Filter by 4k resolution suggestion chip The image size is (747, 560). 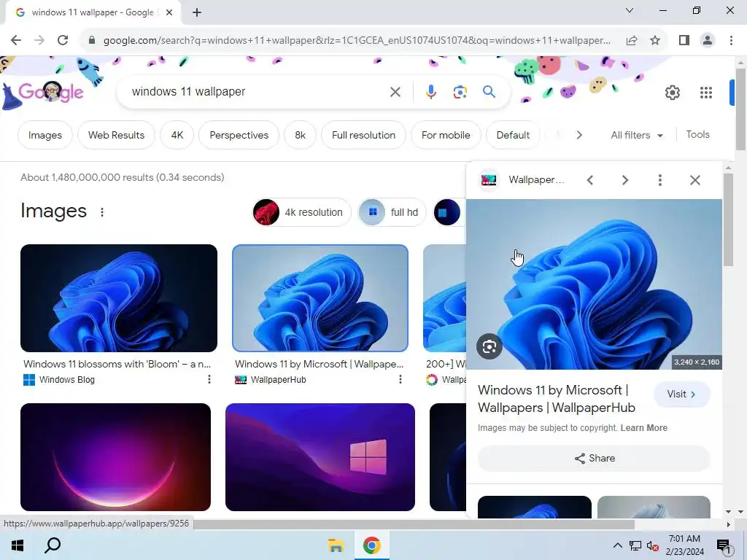click(301, 212)
